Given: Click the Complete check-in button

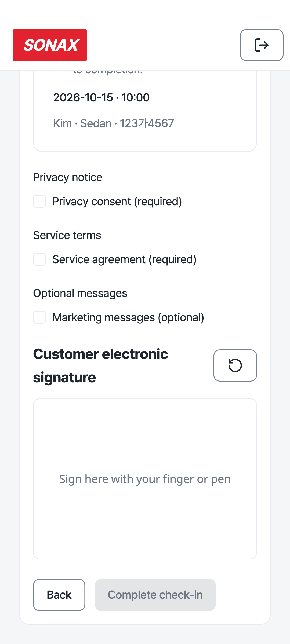Looking at the screenshot, I should click(155, 595).
